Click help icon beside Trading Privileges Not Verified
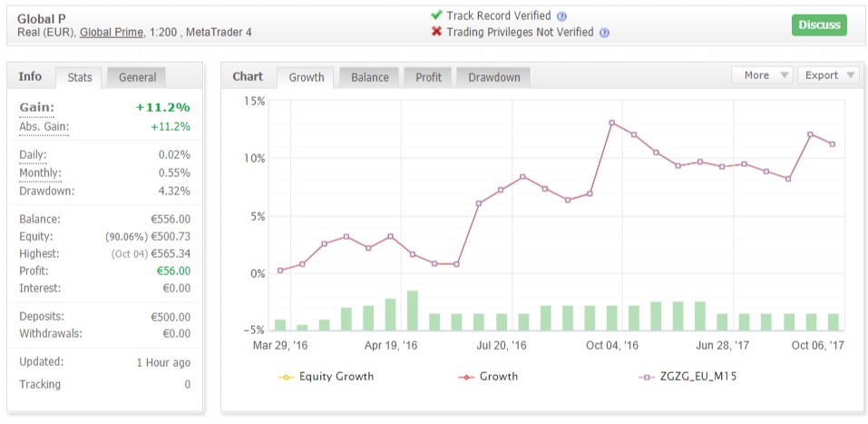868x424 pixels. (605, 33)
